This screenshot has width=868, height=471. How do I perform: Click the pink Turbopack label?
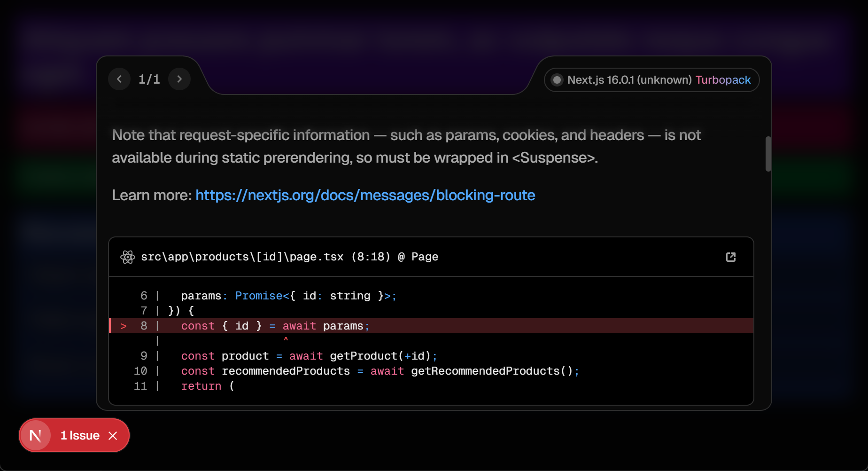tap(723, 80)
